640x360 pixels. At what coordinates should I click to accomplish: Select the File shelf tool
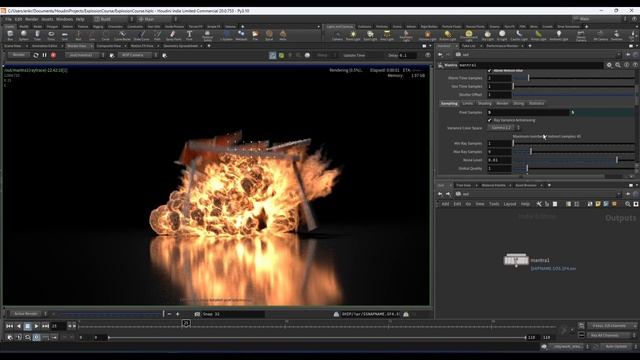coord(255,36)
